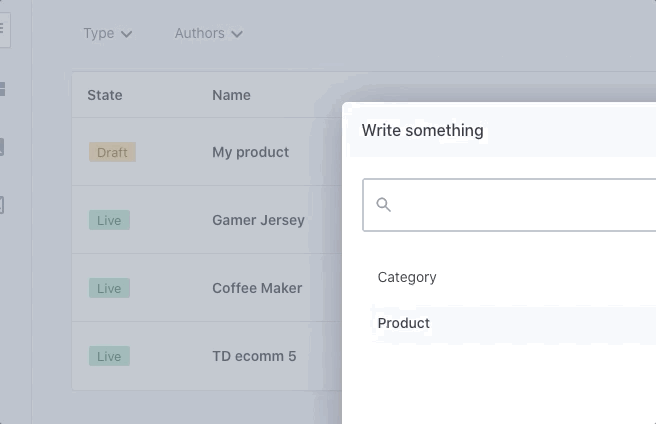Screen dimensions: 656x424
Task: Click the sidebar menu toggle icon
Action: pos(2,28)
